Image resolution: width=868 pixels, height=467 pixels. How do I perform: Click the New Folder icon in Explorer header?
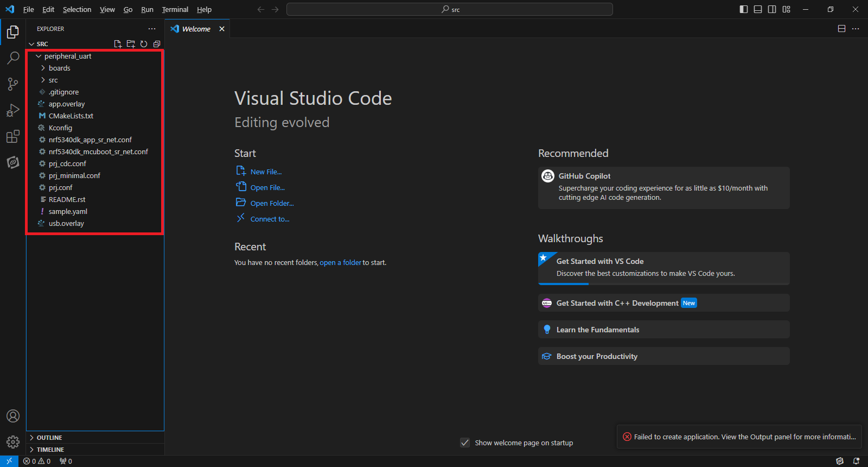click(131, 44)
